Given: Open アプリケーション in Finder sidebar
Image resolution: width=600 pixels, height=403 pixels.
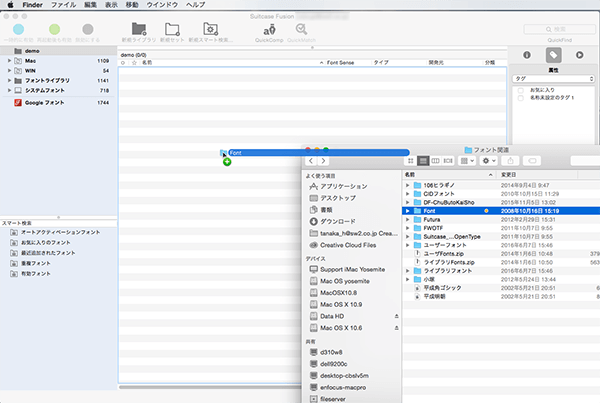Looking at the screenshot, I should (344, 186).
